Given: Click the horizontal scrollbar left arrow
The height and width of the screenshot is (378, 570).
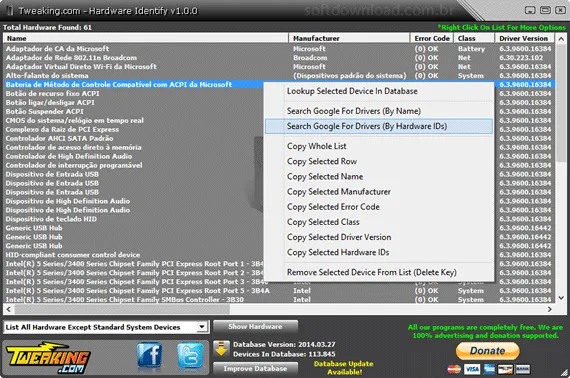Looking at the screenshot, I should coord(9,309).
